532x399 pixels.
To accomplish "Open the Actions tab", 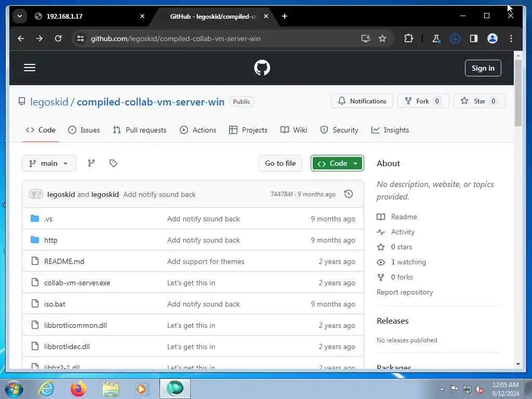I will pyautogui.click(x=198, y=130).
